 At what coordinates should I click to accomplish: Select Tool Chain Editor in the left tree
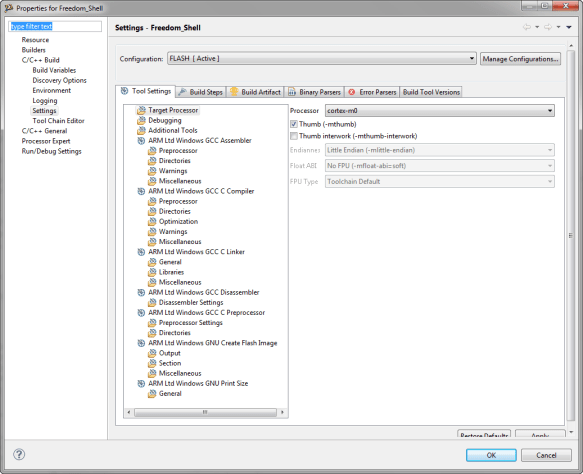[58, 121]
